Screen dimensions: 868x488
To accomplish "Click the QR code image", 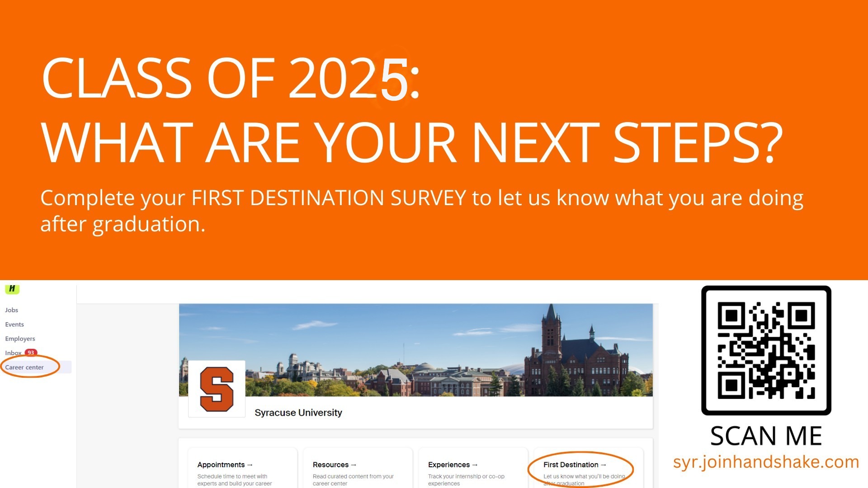I will [x=766, y=350].
